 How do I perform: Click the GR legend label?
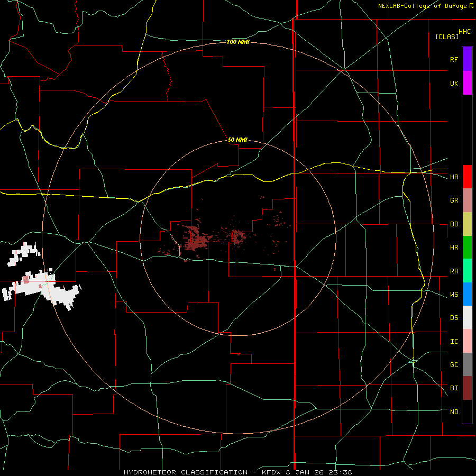[454, 200]
